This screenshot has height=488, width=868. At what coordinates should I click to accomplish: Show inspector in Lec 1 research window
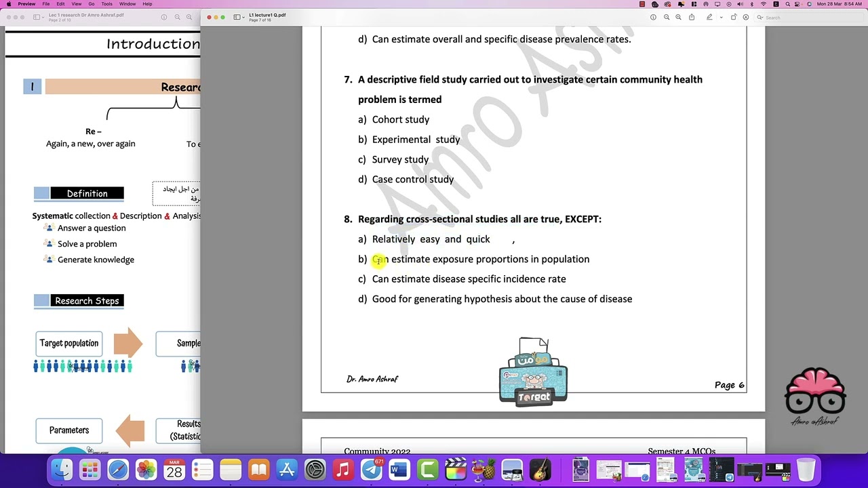point(163,17)
